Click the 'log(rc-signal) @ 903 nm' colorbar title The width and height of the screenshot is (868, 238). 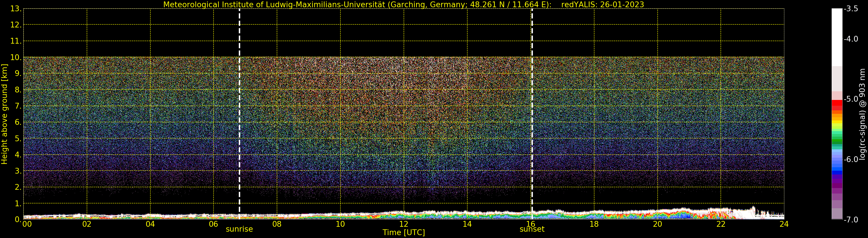click(863, 114)
